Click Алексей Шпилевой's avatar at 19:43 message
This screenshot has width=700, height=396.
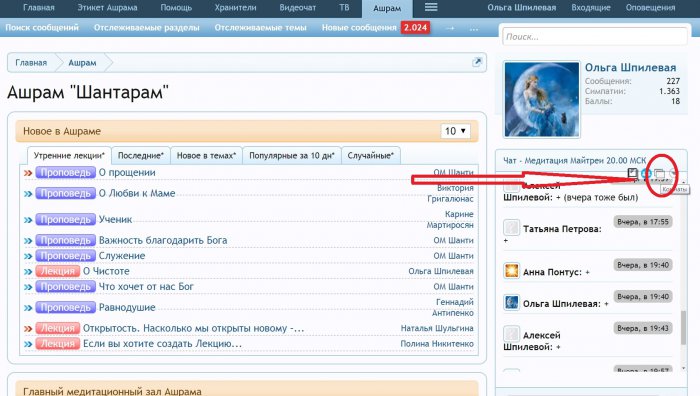(511, 334)
